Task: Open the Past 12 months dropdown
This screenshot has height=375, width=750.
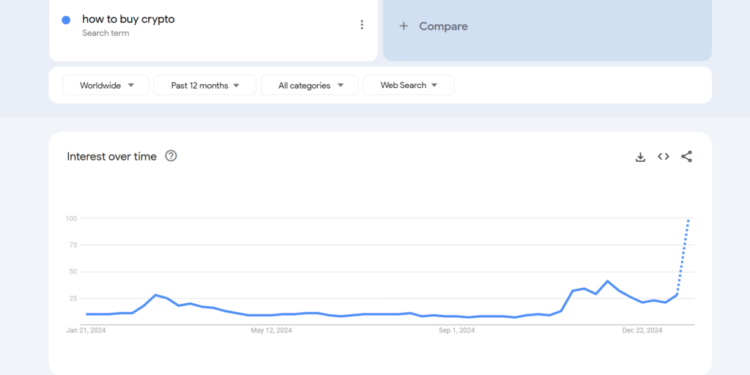Action: (x=205, y=85)
